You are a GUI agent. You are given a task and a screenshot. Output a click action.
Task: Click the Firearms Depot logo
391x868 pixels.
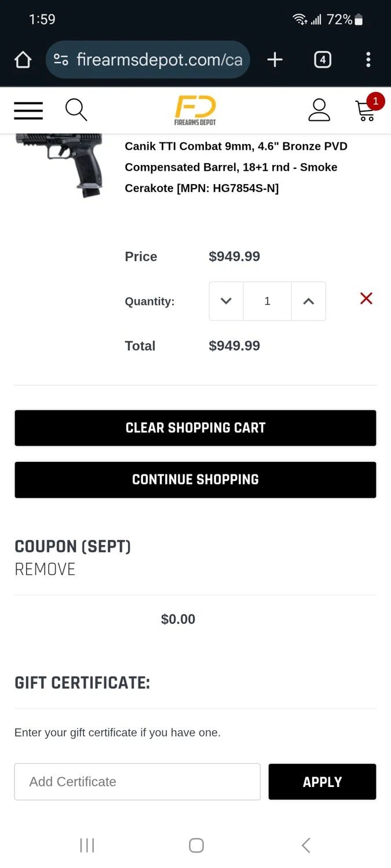click(195, 110)
